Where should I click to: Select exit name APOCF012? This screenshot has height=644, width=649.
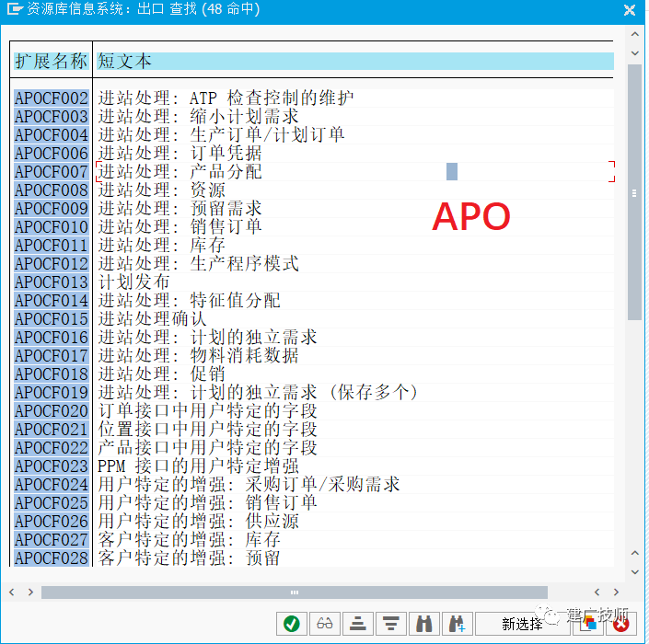click(52, 264)
